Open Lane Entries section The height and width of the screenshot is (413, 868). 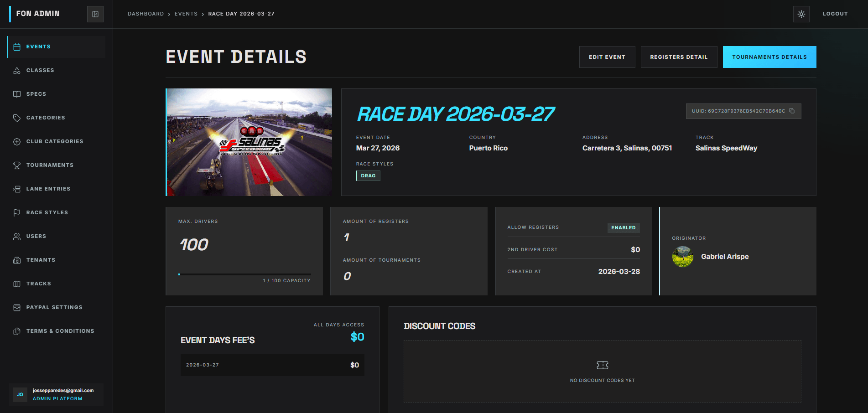tap(57, 189)
